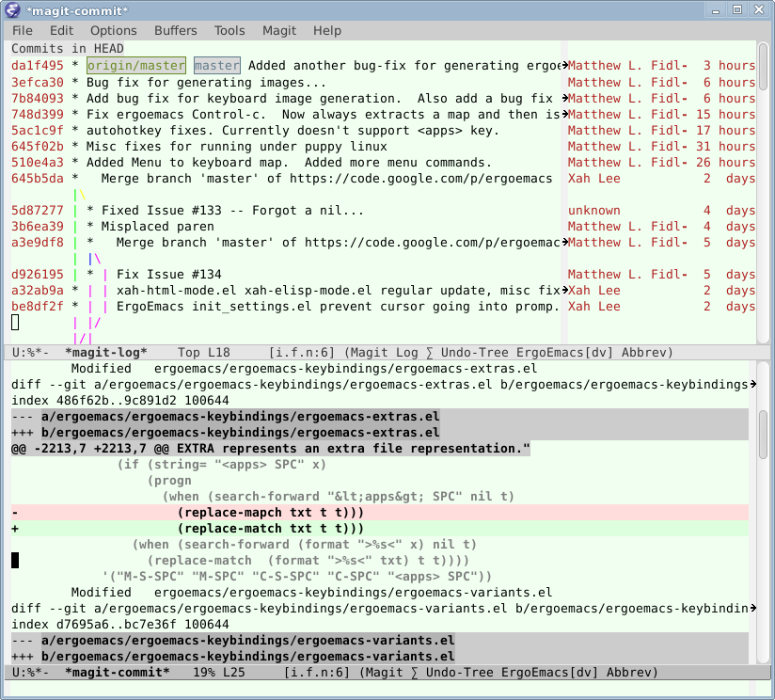The height and width of the screenshot is (700, 775).
Task: Select commit da1f495
Action: tap(38, 66)
